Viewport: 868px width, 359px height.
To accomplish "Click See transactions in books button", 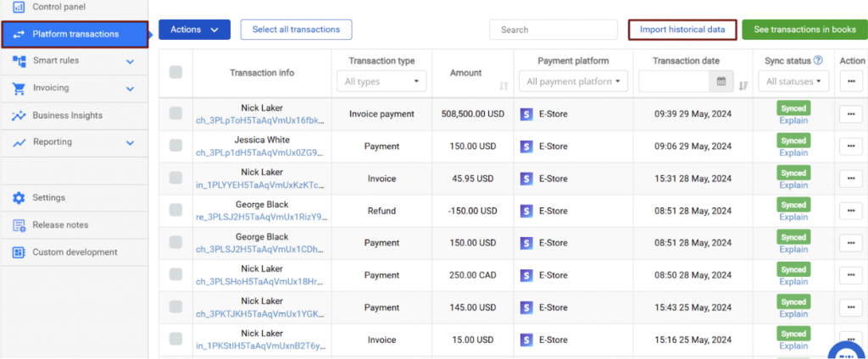I will coord(804,30).
